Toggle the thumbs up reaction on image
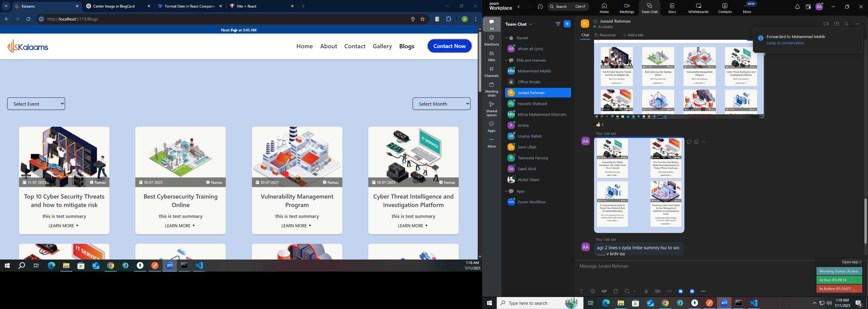Image resolution: width=868 pixels, height=309 pixels. coord(599,125)
